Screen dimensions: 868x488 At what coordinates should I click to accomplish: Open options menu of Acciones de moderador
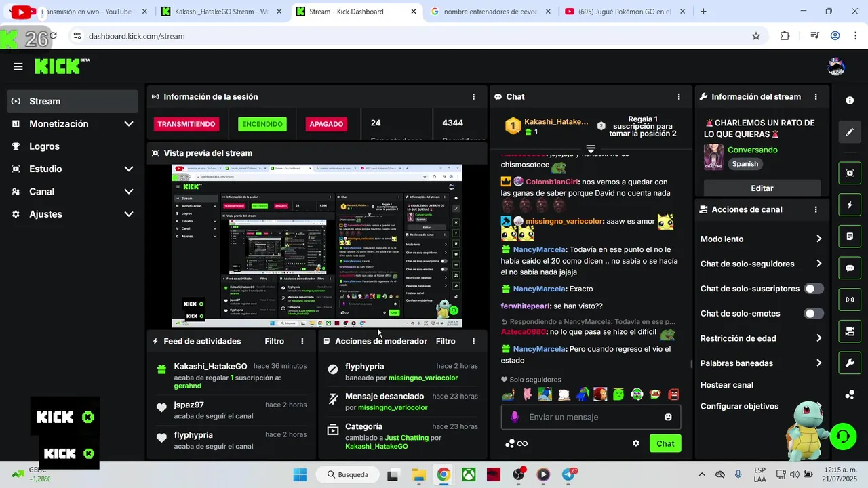pos(473,341)
